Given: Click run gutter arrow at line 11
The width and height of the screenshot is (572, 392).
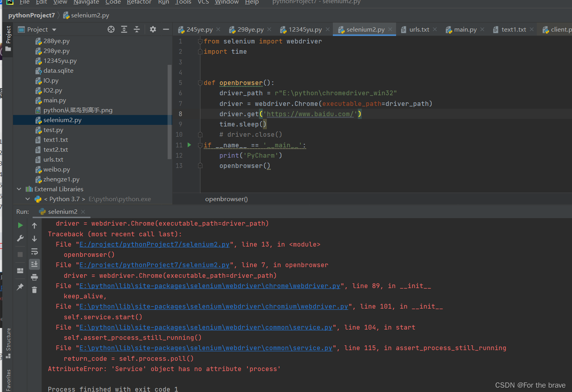Looking at the screenshot, I should pyautogui.click(x=189, y=145).
